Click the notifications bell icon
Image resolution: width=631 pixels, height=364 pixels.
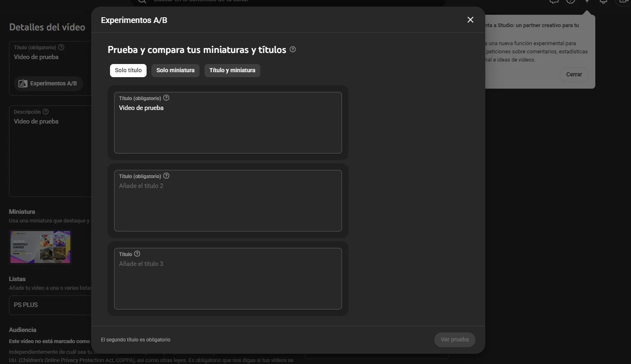coord(603,2)
